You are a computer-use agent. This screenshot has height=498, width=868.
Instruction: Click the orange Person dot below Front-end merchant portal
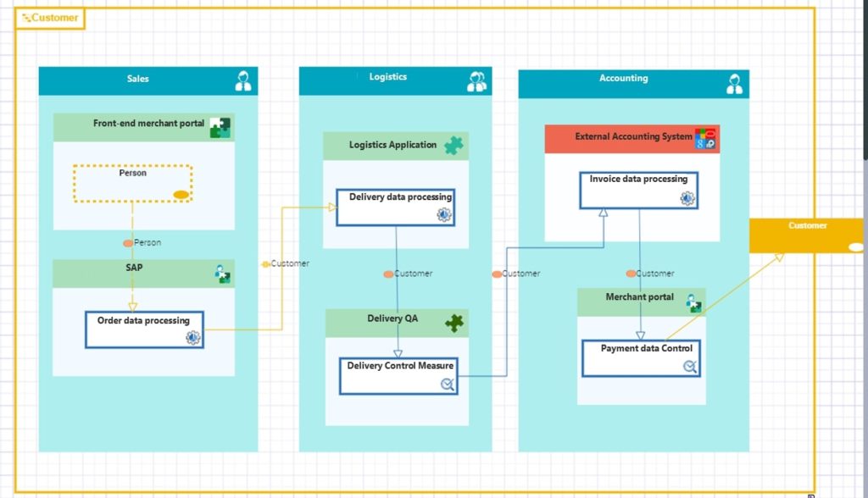(x=126, y=242)
